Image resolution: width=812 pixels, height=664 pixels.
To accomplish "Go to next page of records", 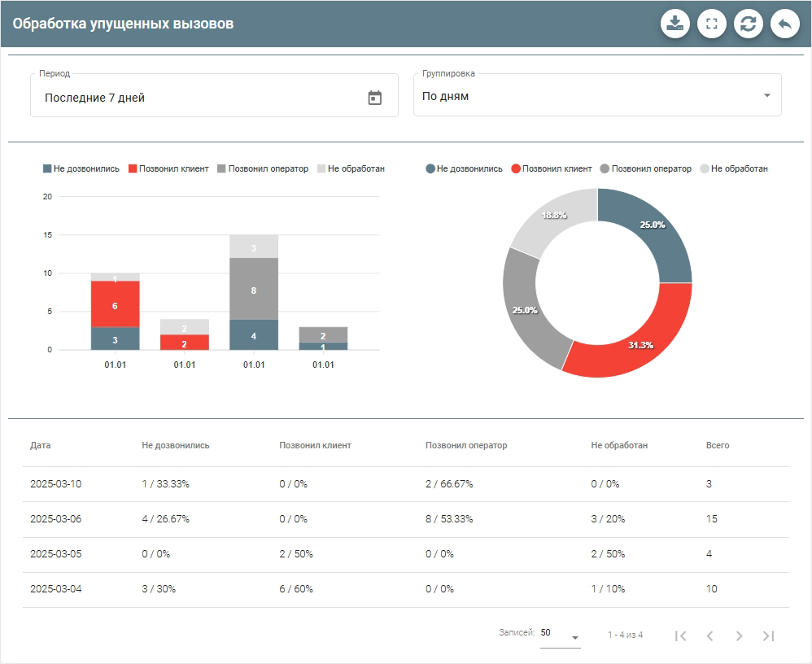I will point(739,636).
